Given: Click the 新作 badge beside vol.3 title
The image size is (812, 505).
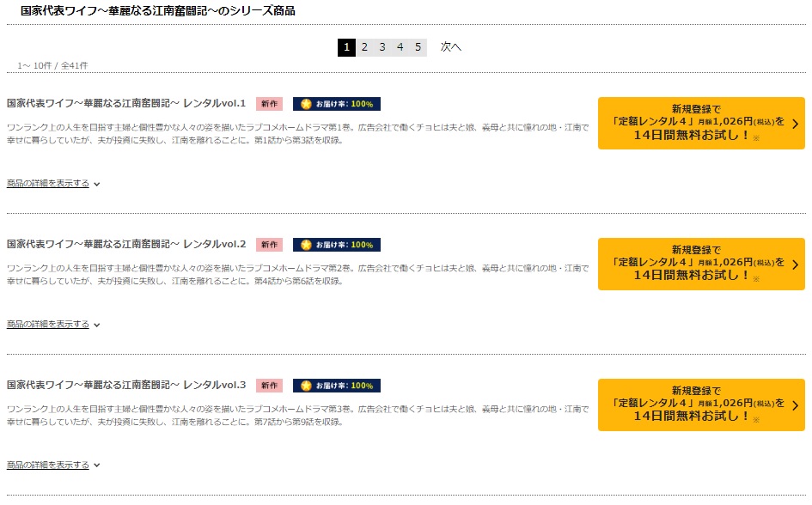Looking at the screenshot, I should (269, 386).
